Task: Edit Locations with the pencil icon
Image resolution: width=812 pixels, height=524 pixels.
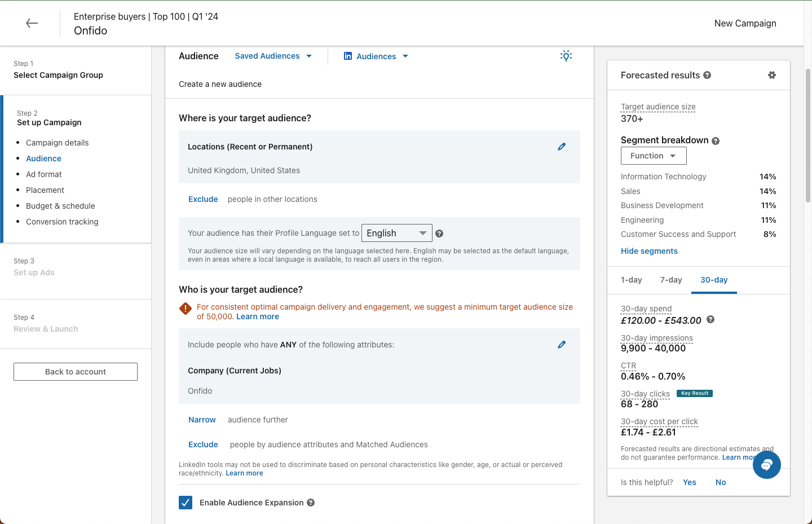Action: 562,147
